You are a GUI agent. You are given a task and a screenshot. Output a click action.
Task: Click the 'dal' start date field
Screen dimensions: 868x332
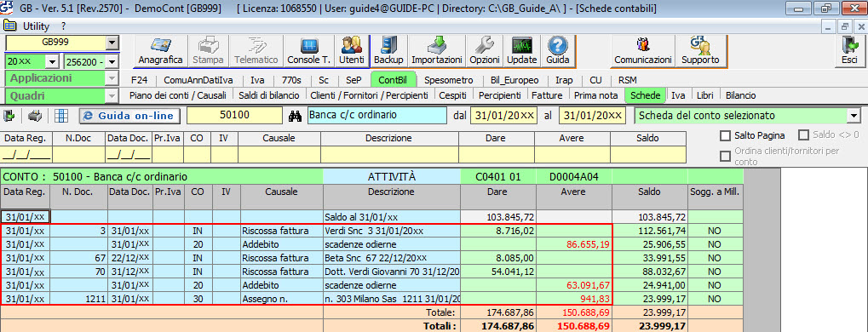[503, 116]
